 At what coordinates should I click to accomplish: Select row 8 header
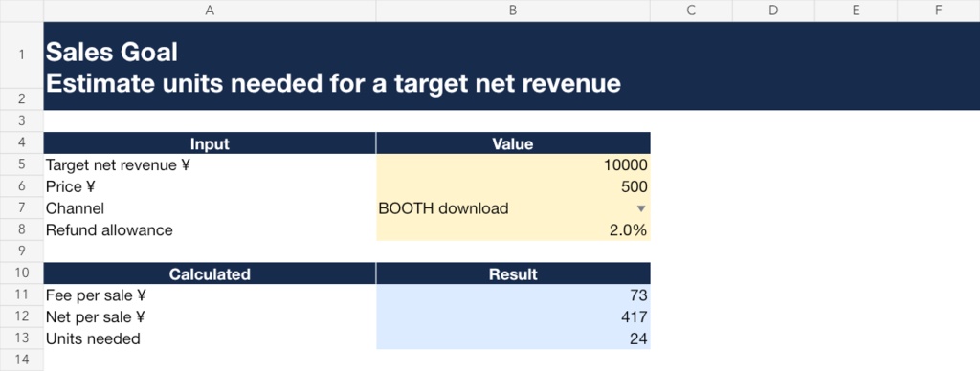(x=22, y=229)
